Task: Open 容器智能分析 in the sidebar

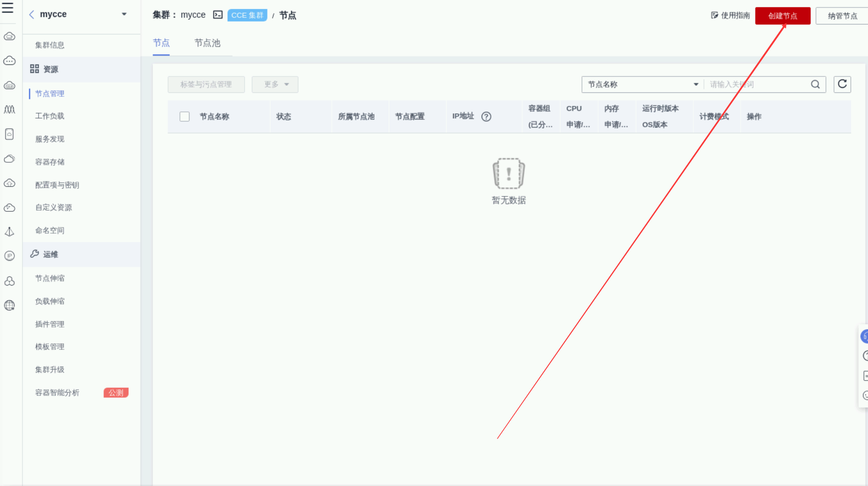Action: (x=57, y=393)
